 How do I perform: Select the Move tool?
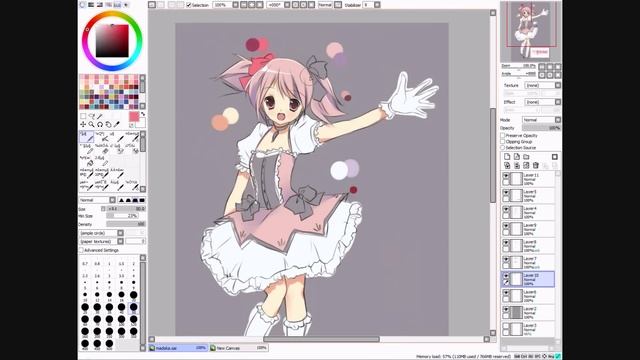point(83,124)
